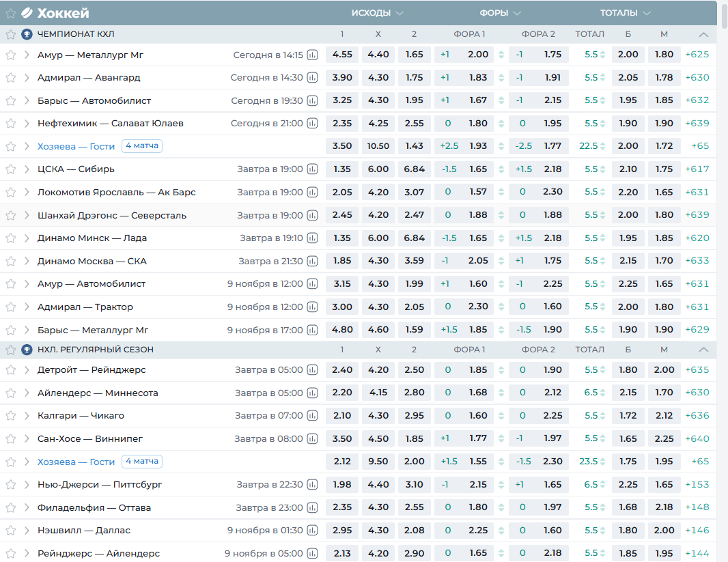This screenshot has width=728, height=562.
Task: Open +639 more markets for Шанхай Дрэгонс — Северсталь
Action: tap(697, 215)
